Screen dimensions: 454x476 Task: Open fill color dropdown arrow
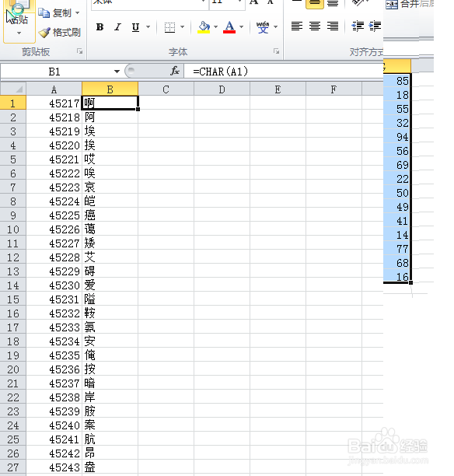point(215,27)
